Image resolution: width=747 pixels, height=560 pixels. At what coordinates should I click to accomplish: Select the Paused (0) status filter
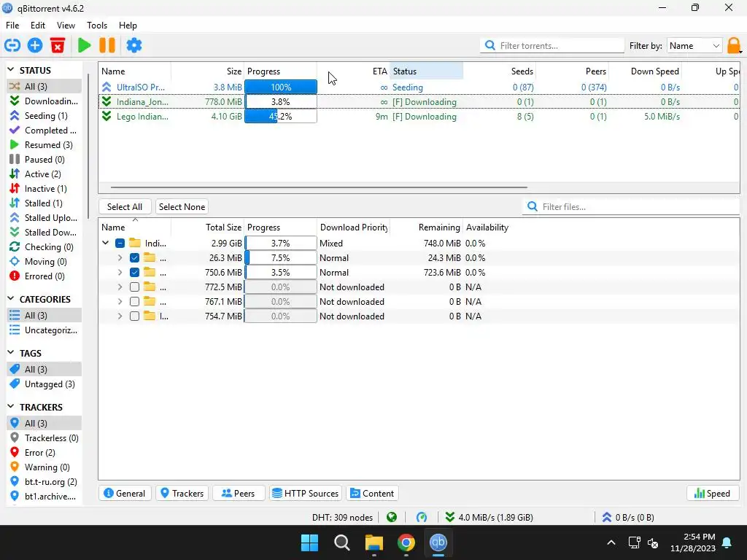pyautogui.click(x=44, y=160)
